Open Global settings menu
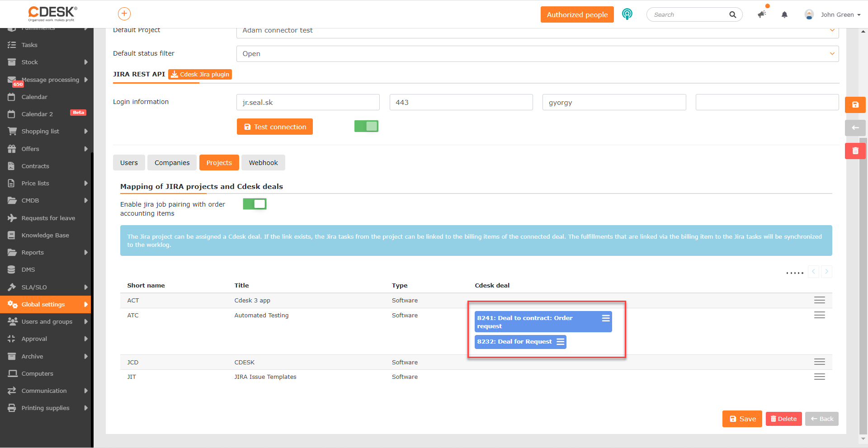Screen dimensions: 868x448 click(x=45, y=305)
